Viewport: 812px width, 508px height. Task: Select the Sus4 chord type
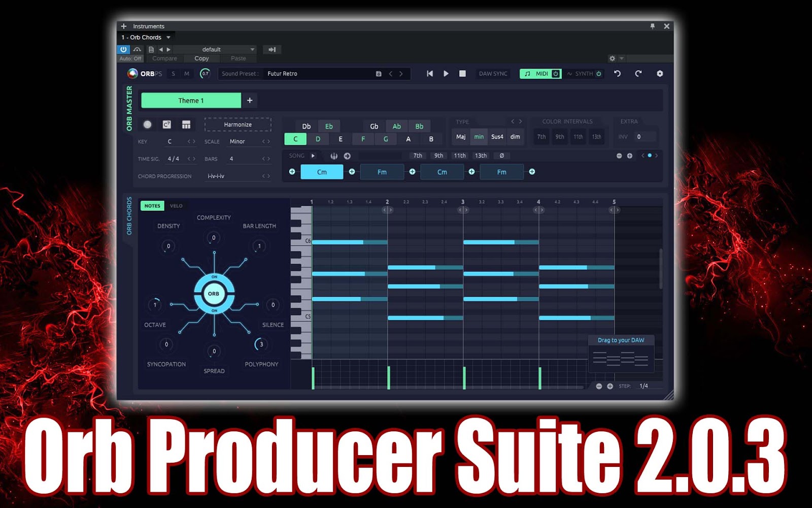pyautogui.click(x=497, y=137)
